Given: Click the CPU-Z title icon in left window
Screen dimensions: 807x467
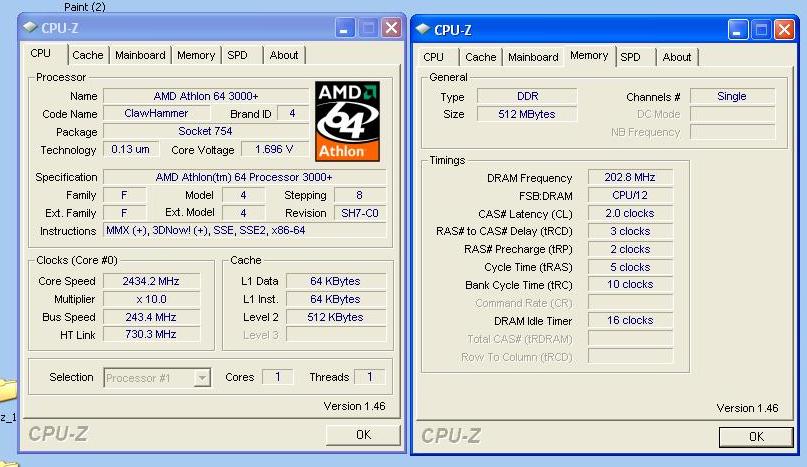Looking at the screenshot, I should (30, 27).
